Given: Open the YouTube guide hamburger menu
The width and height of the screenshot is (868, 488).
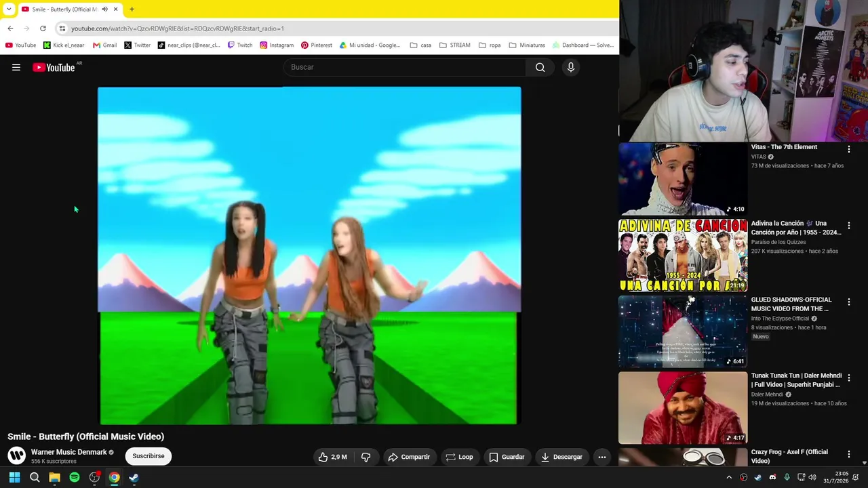Looking at the screenshot, I should (16, 67).
